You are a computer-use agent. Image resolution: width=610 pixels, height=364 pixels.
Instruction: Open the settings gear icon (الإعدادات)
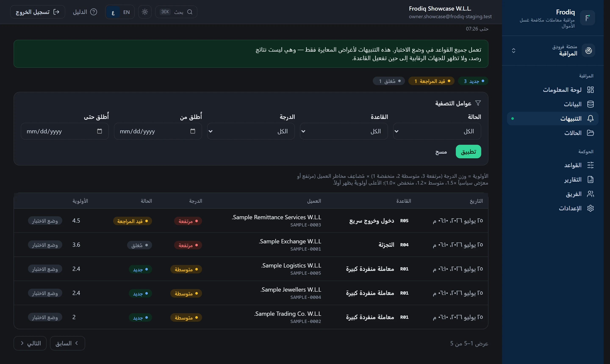pyautogui.click(x=590, y=208)
